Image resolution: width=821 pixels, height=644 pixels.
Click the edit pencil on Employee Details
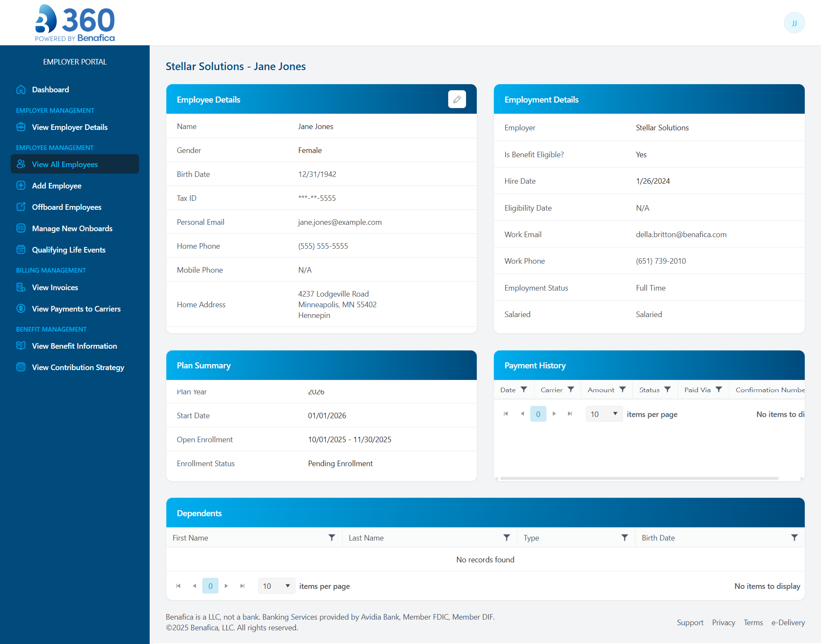click(457, 99)
